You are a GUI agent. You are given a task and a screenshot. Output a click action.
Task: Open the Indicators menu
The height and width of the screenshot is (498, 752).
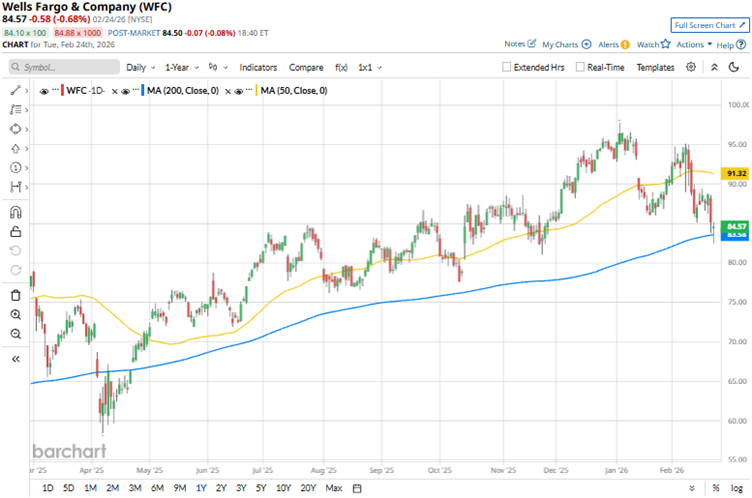point(258,67)
